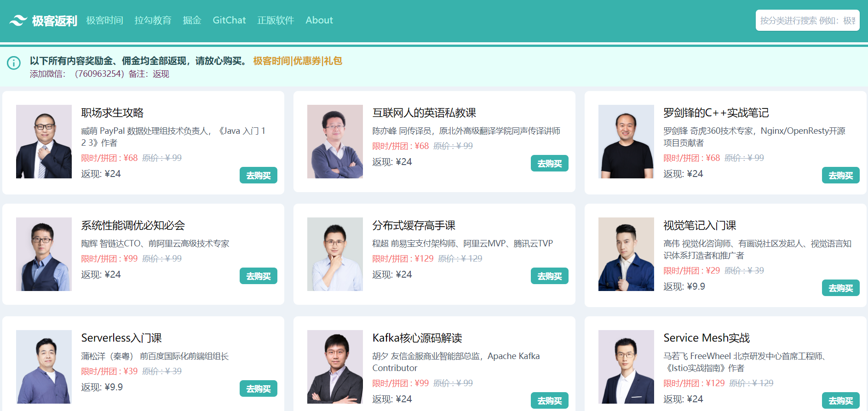Click 去购买 for 互联网人的英语私教课
Viewport: 868px width, 411px height.
549,163
